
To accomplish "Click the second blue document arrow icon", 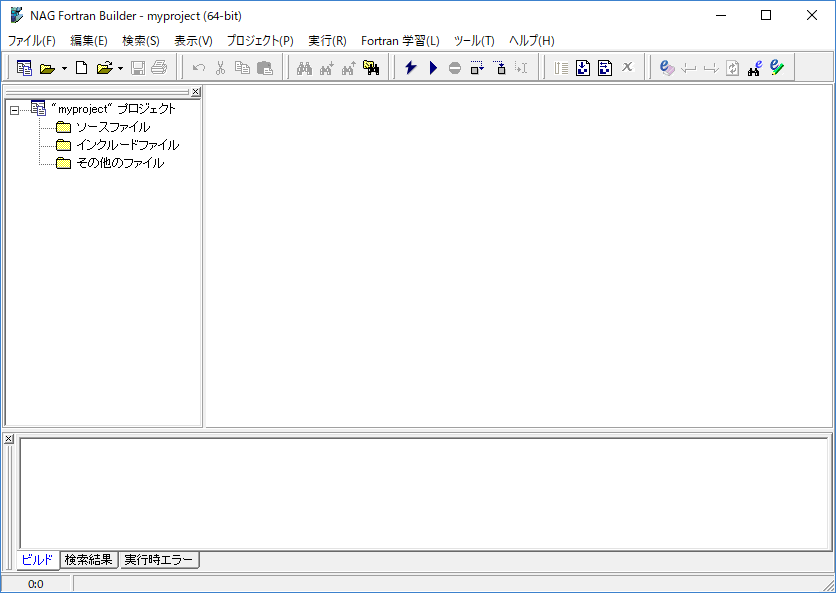I will click(x=605, y=68).
